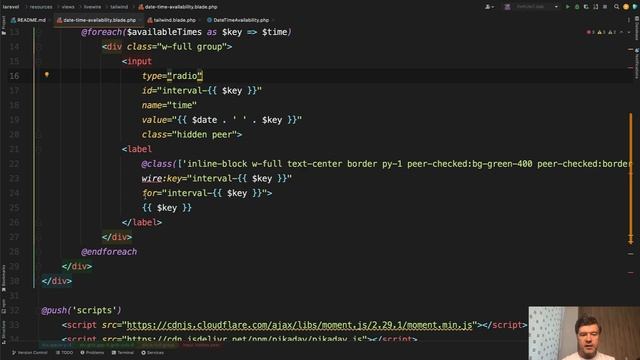
Task: Click the Run with Coverage icon
Action: pos(586,7)
